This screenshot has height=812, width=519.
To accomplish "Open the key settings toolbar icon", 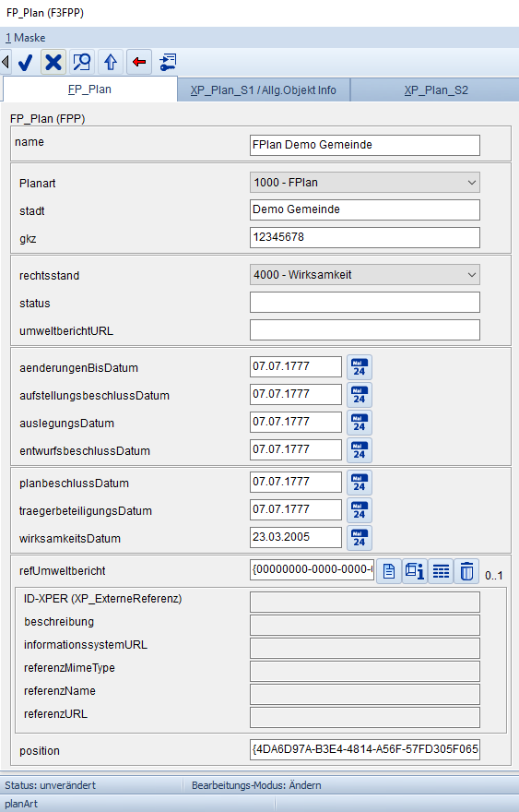I will (x=168, y=62).
